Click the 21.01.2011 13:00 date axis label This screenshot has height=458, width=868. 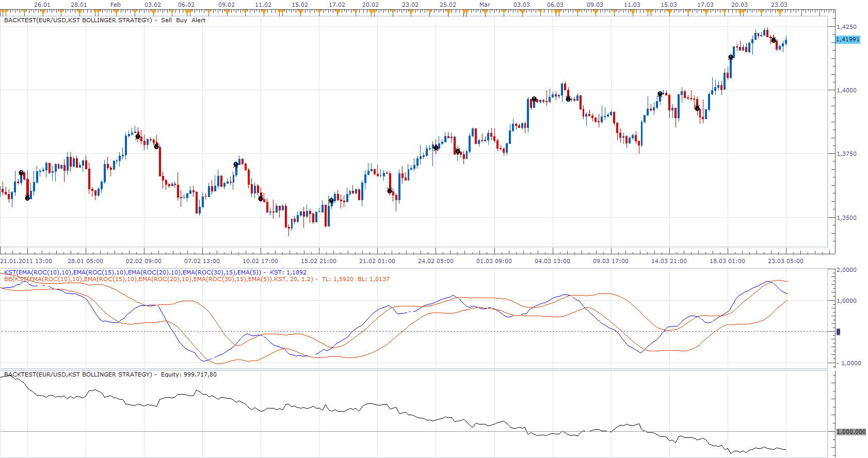(x=26, y=261)
